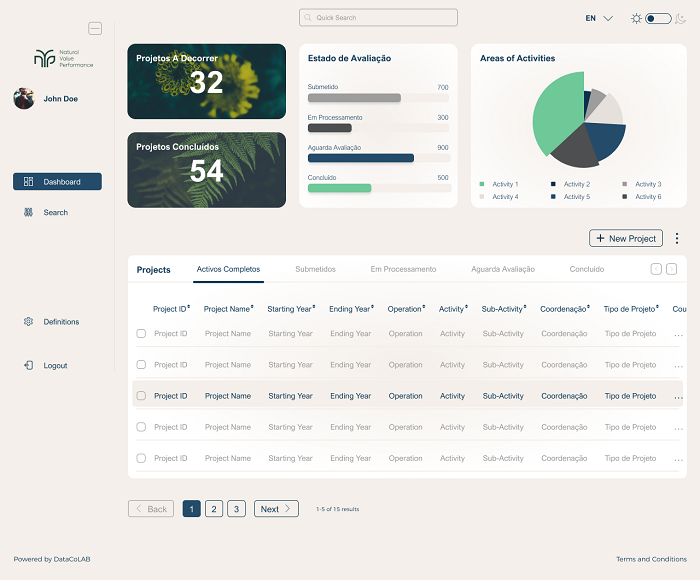Collapse the sidebar with the top minus icon

point(95,29)
